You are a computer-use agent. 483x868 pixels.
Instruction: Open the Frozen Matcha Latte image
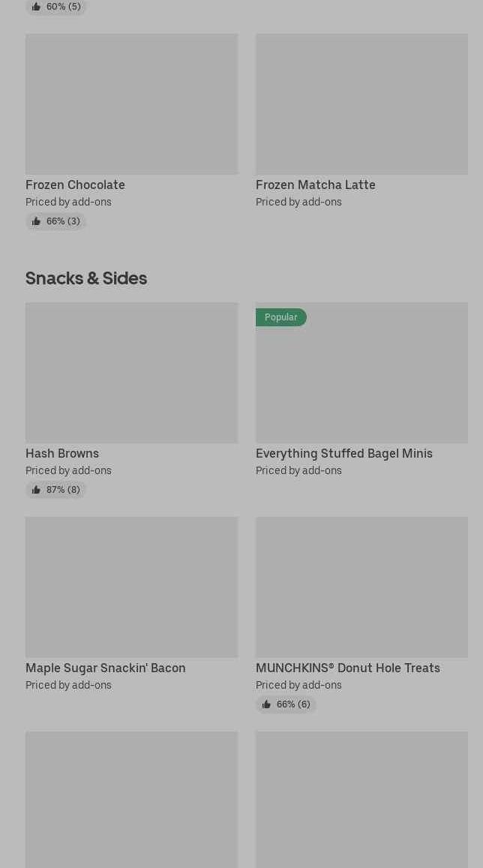point(361,104)
